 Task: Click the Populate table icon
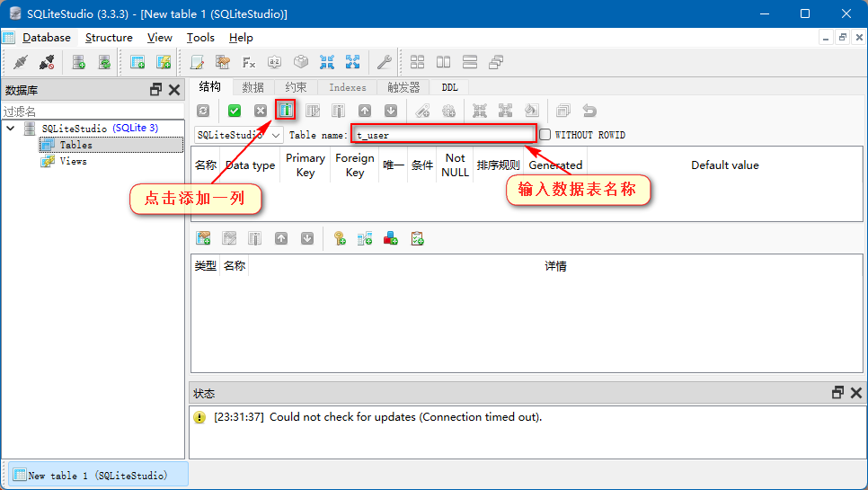click(531, 111)
